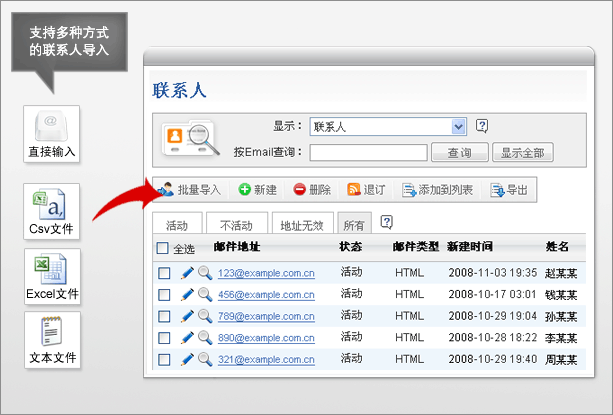Check the box for 456@example.com.cn
This screenshot has width=613, height=415.
[x=164, y=295]
